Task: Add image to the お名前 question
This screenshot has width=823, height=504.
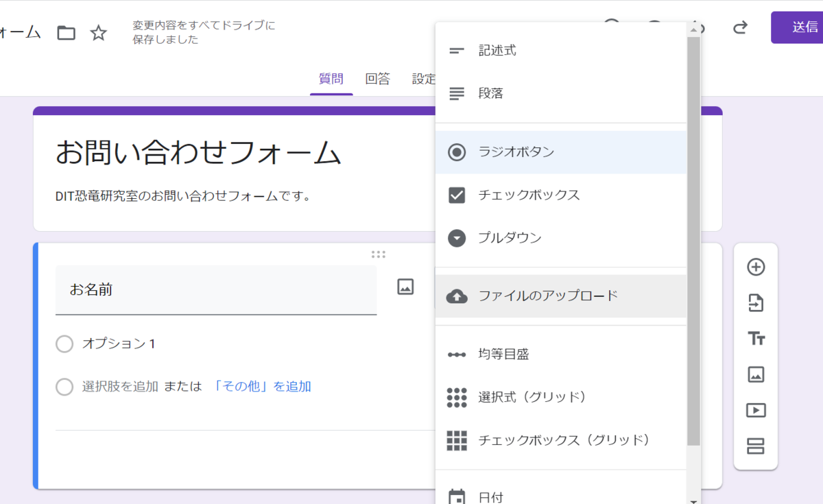Action: click(405, 287)
